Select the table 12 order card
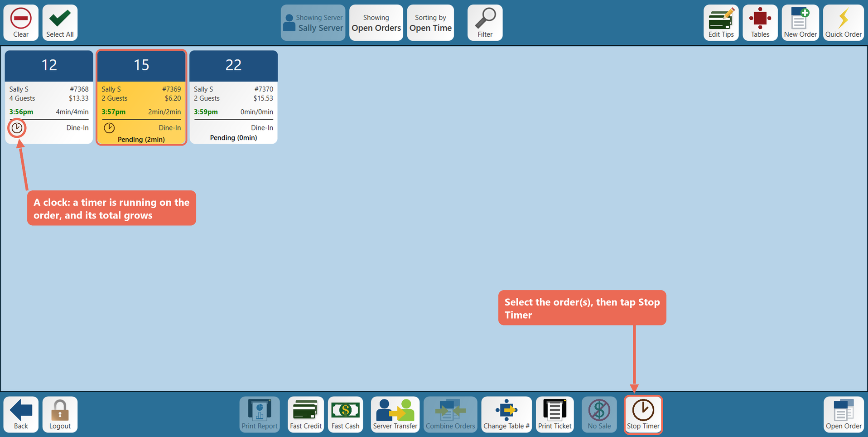The image size is (868, 437). point(49,97)
